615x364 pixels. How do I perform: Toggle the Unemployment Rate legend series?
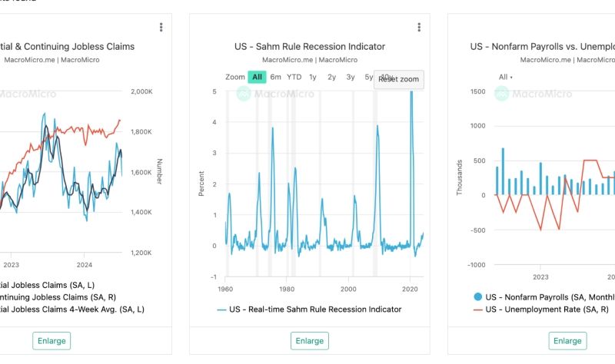point(538,309)
